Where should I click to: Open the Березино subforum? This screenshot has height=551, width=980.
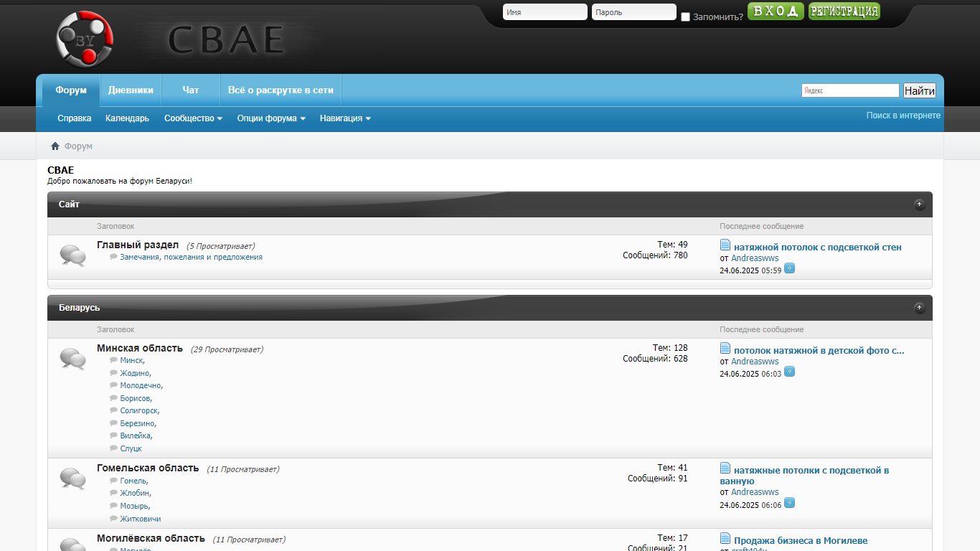tap(137, 423)
